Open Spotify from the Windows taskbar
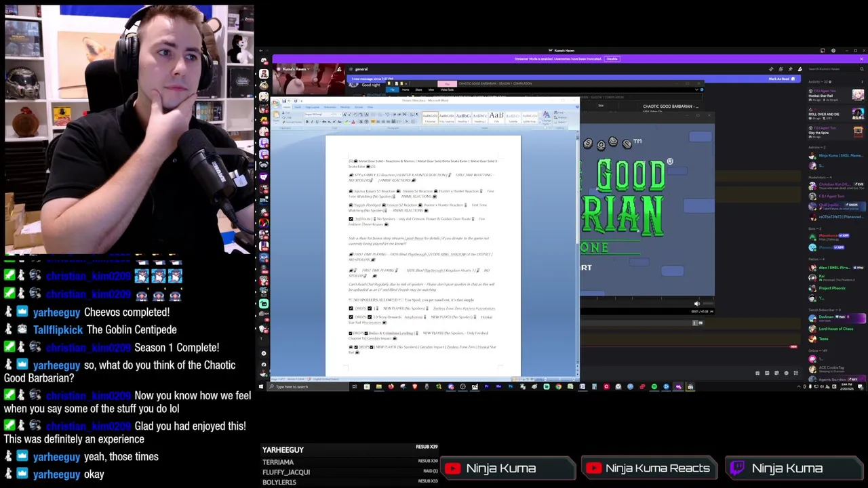Image resolution: width=868 pixels, height=488 pixels. [x=654, y=386]
